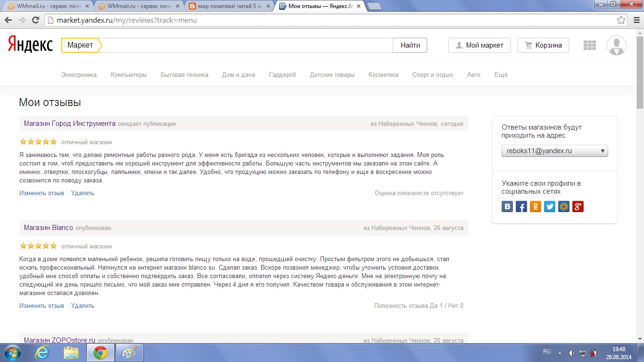Click Удалить for Город Инструмента review
The width and height of the screenshot is (644, 362).
pos(83,193)
